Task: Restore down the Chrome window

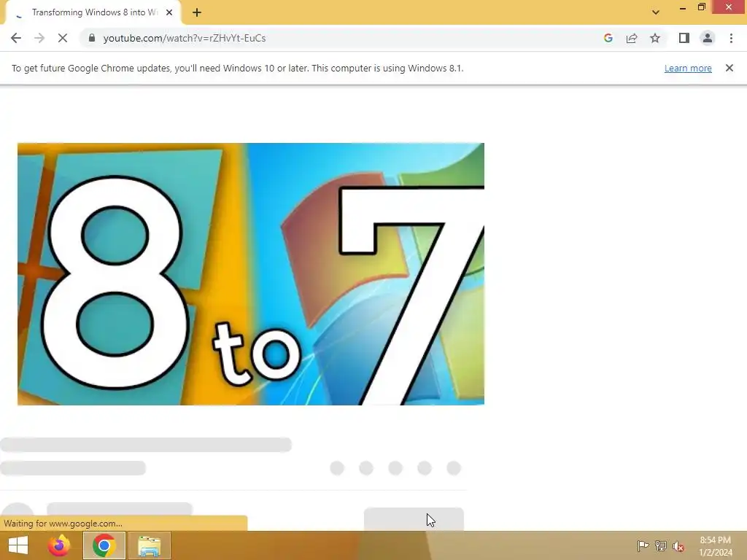Action: (x=702, y=7)
